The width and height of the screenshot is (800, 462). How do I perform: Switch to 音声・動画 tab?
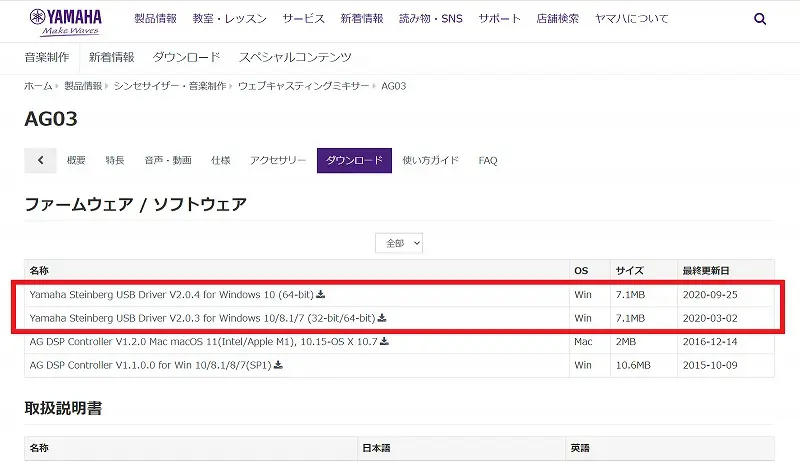pyautogui.click(x=168, y=160)
